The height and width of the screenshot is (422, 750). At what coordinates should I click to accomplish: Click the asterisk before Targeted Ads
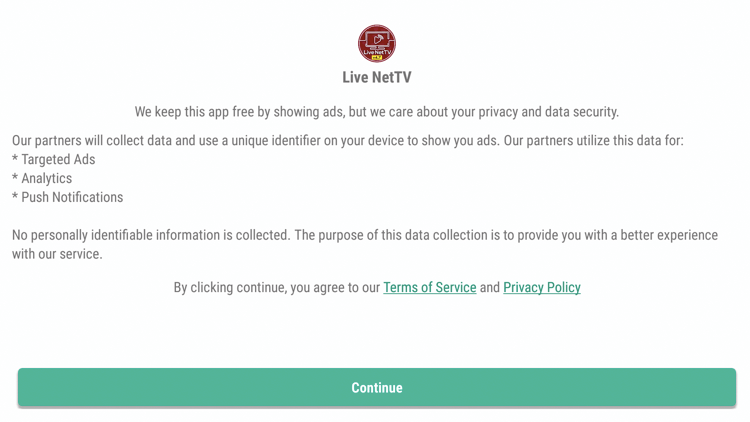15,158
